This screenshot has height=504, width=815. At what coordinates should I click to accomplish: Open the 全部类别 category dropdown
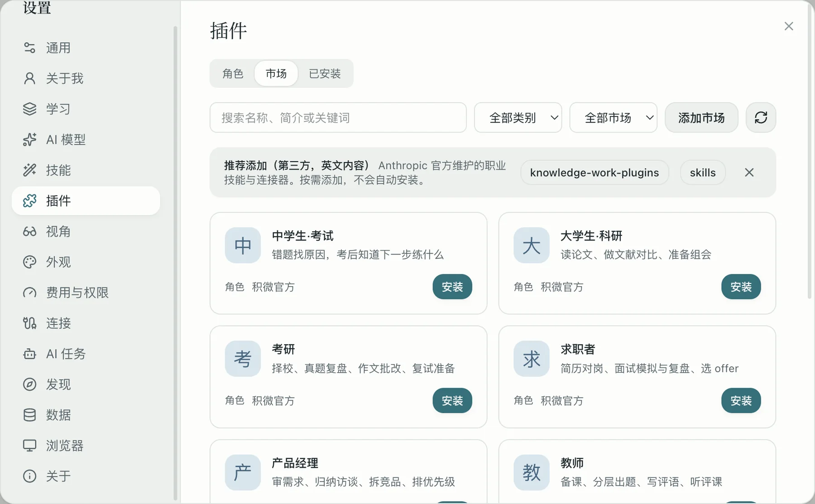(x=518, y=118)
